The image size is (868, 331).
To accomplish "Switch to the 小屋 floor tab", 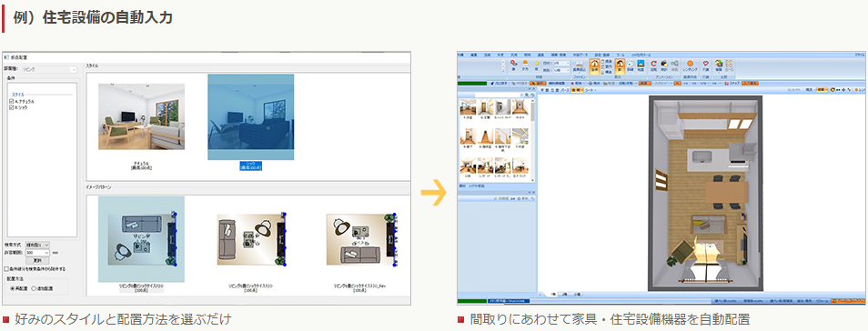I will (577, 294).
